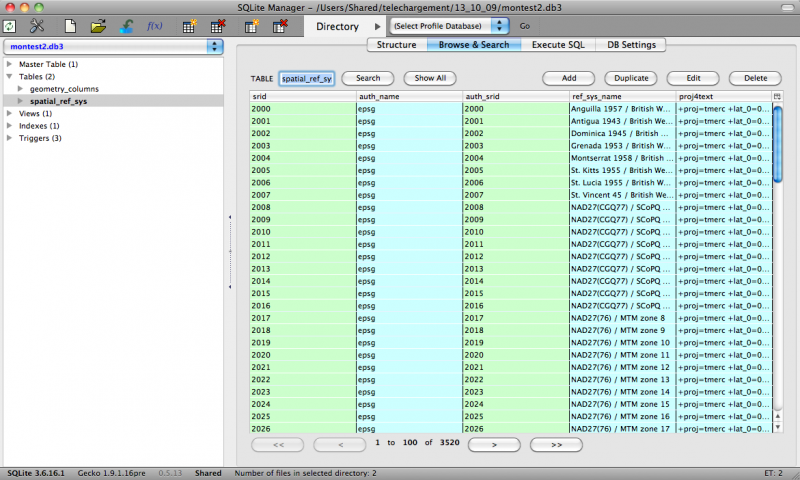The width and height of the screenshot is (800, 480).
Task: Click the 'NAD27(76) / MTM zone 8' cell
Action: click(622, 318)
